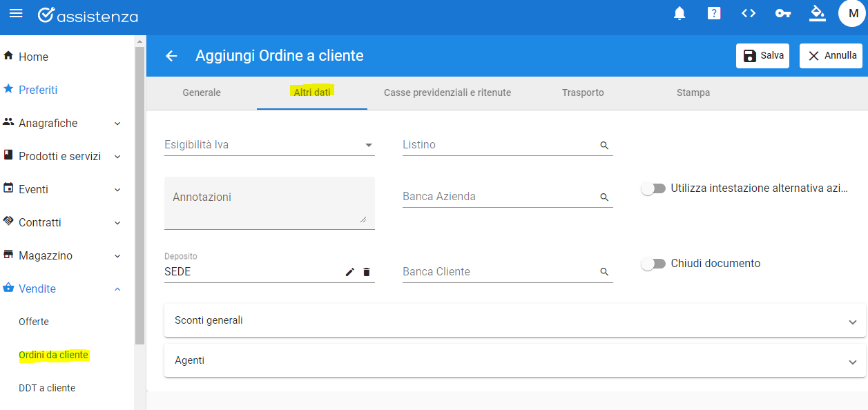Viewport: 868px width, 410px height.
Task: Click the sidebar scrollbar up arrow
Action: tap(139, 41)
